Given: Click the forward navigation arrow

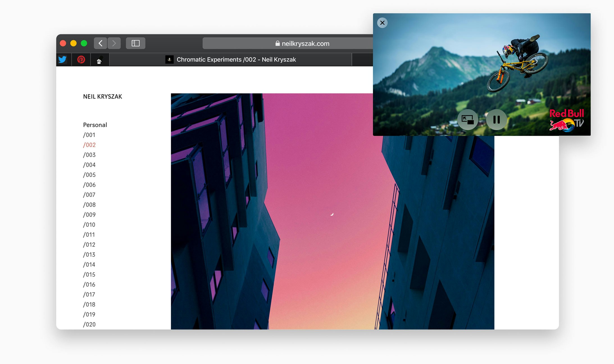Looking at the screenshot, I should [x=114, y=43].
